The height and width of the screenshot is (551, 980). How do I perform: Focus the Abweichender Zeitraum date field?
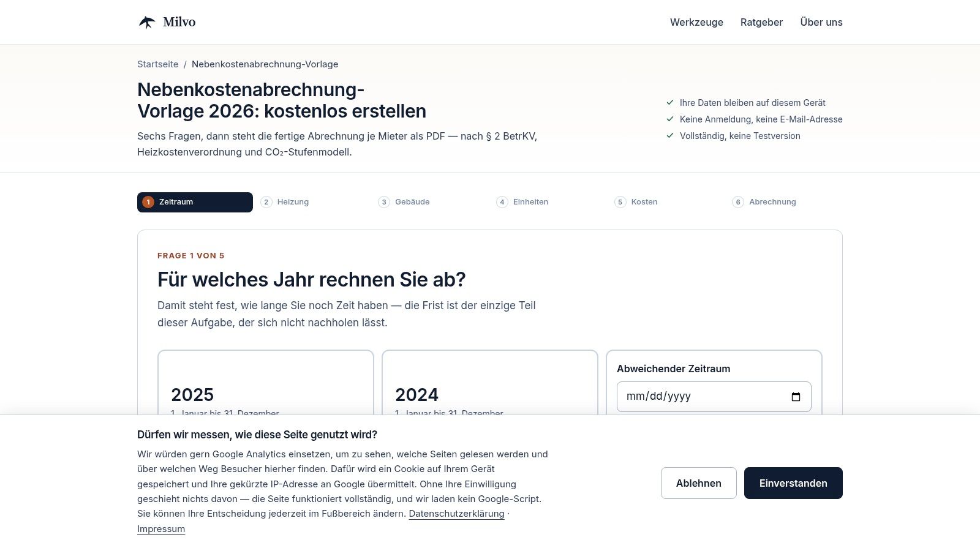(714, 397)
